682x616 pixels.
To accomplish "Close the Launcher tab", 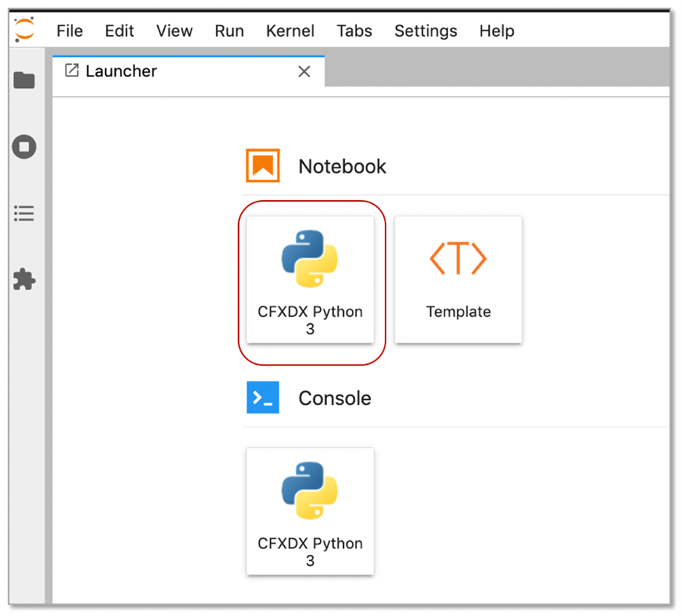I will 304,71.
